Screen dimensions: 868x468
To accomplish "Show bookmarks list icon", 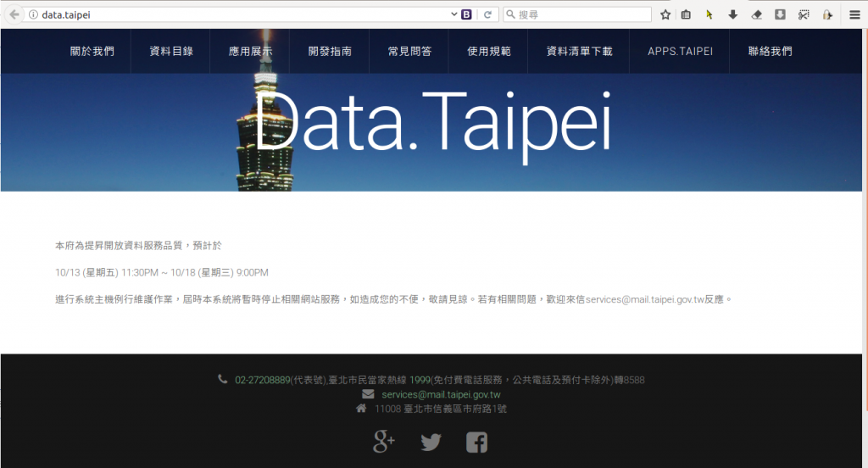I will point(686,15).
